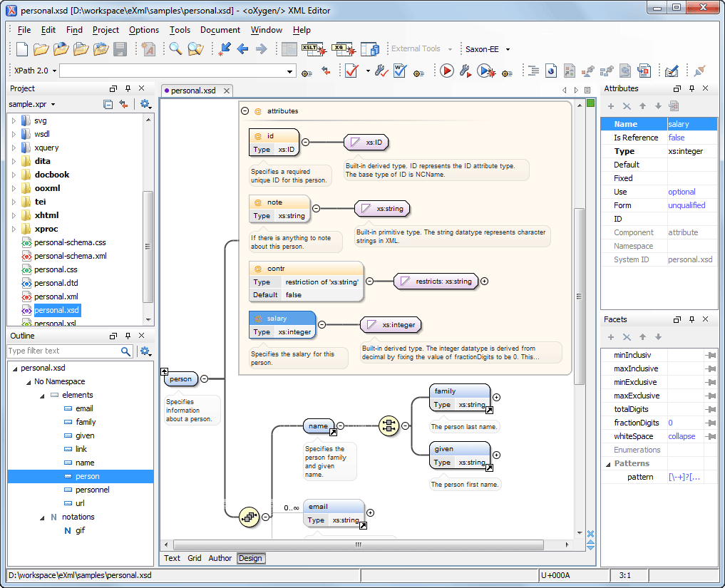The width and height of the screenshot is (725, 588).
Task: Run the Apply Transformation Scenario play icon
Action: pyautogui.click(x=447, y=71)
